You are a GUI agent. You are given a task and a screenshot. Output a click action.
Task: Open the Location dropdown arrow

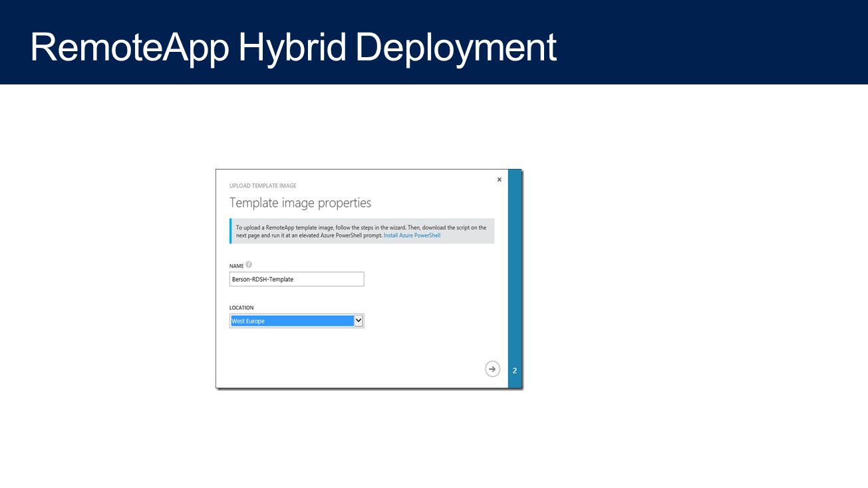point(359,321)
